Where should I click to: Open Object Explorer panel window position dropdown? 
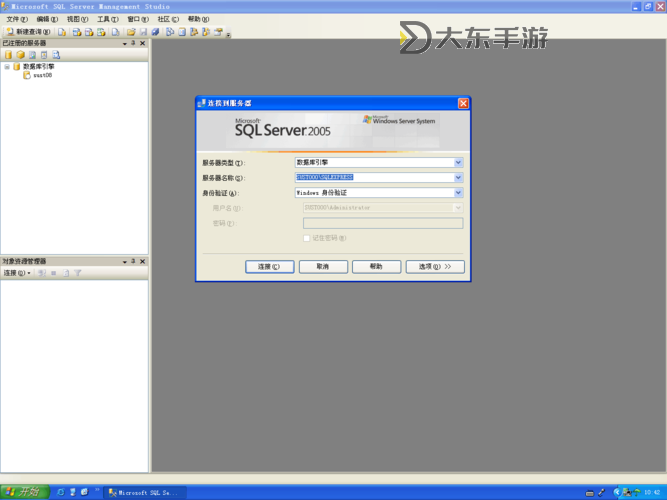tap(125, 262)
